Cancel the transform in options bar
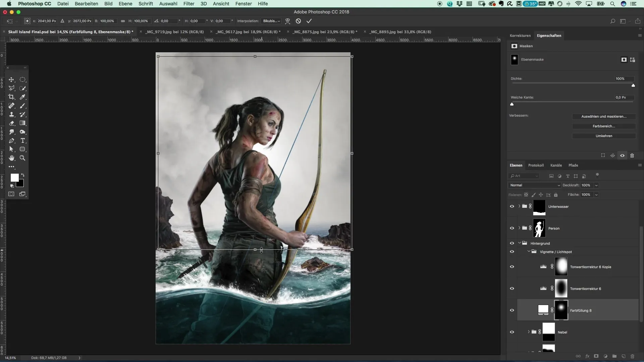 coord(298,21)
